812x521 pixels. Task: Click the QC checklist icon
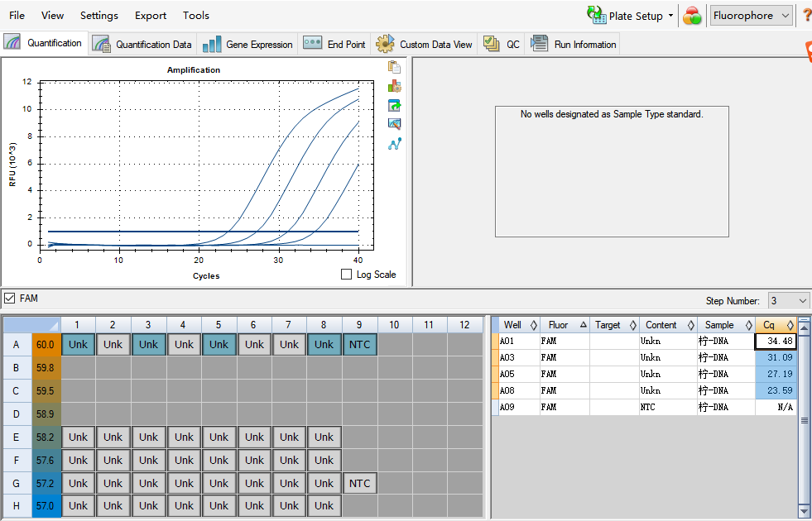(491, 44)
